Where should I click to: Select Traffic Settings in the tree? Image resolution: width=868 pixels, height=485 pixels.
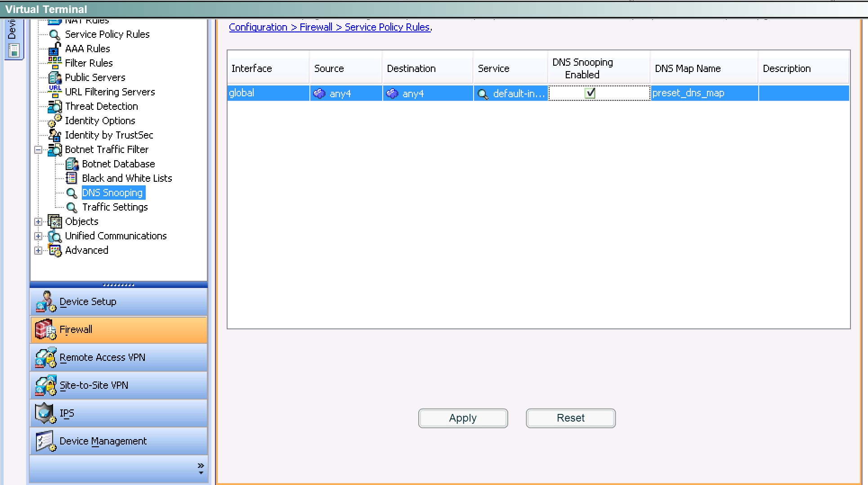pos(115,207)
